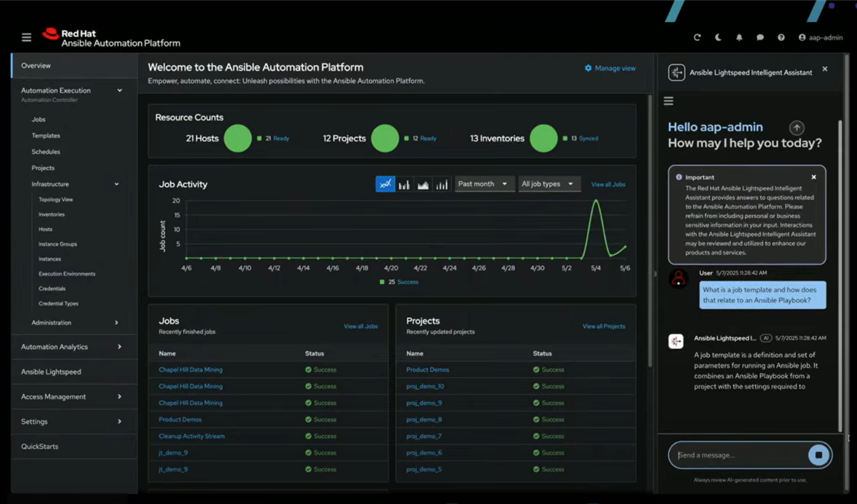The height and width of the screenshot is (504, 857).
Task: Select the area chart view
Action: click(x=423, y=184)
